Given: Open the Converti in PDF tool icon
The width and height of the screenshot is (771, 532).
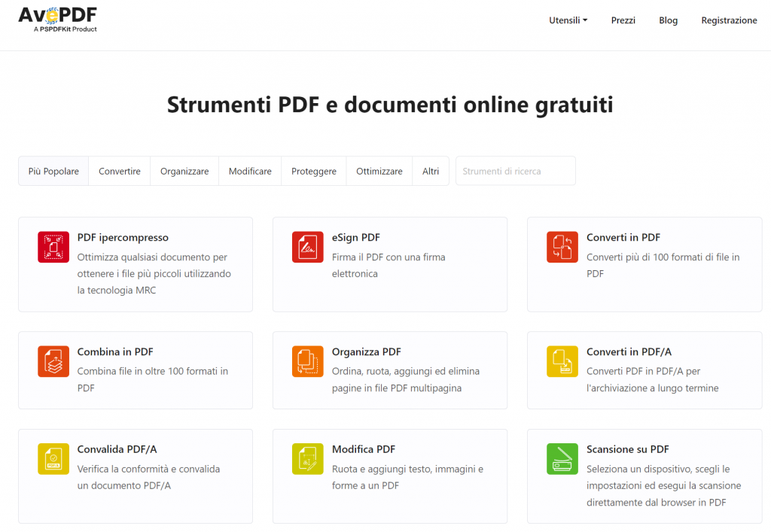Looking at the screenshot, I should [562, 247].
